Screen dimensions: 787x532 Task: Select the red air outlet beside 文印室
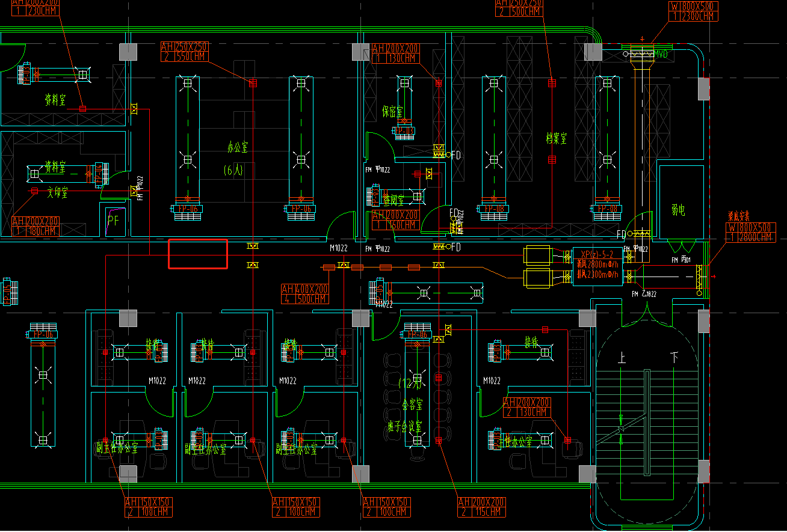34,191
